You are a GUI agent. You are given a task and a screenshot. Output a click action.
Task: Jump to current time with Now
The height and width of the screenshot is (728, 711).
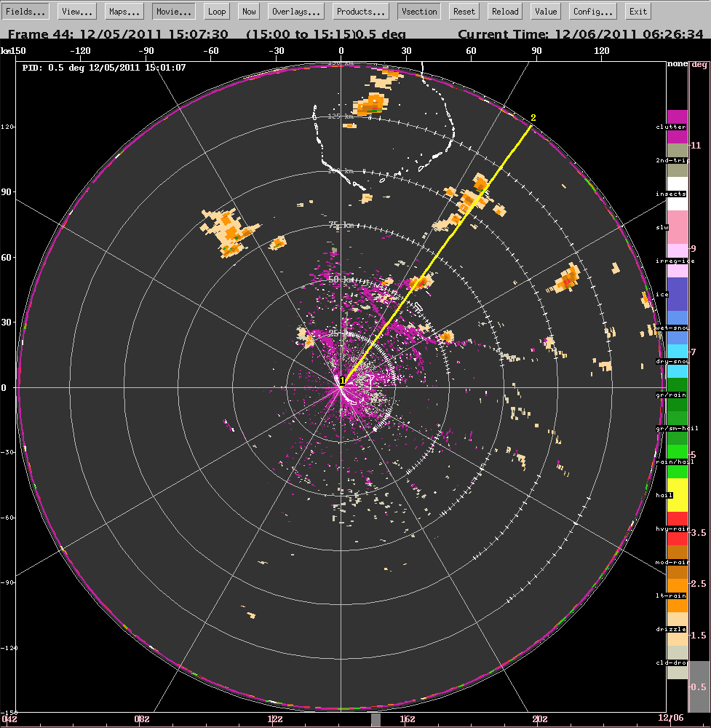pos(249,12)
